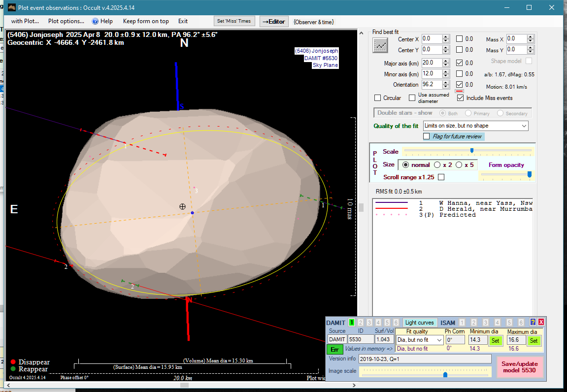The height and width of the screenshot is (392, 567).
Task: Click the Image scale slider handle
Action: click(x=445, y=375)
